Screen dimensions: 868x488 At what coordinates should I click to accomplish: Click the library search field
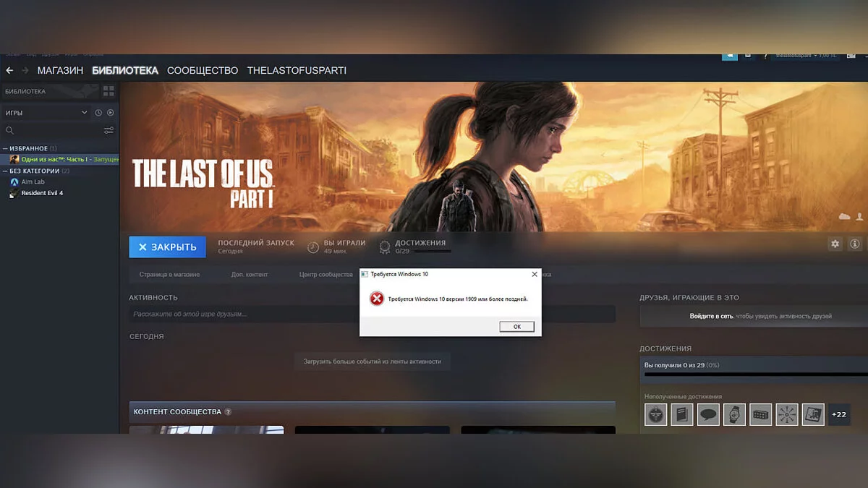pos(51,131)
